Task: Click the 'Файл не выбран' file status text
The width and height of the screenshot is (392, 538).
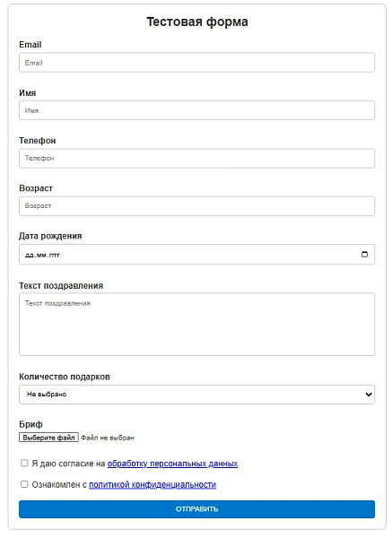Action: click(x=108, y=438)
